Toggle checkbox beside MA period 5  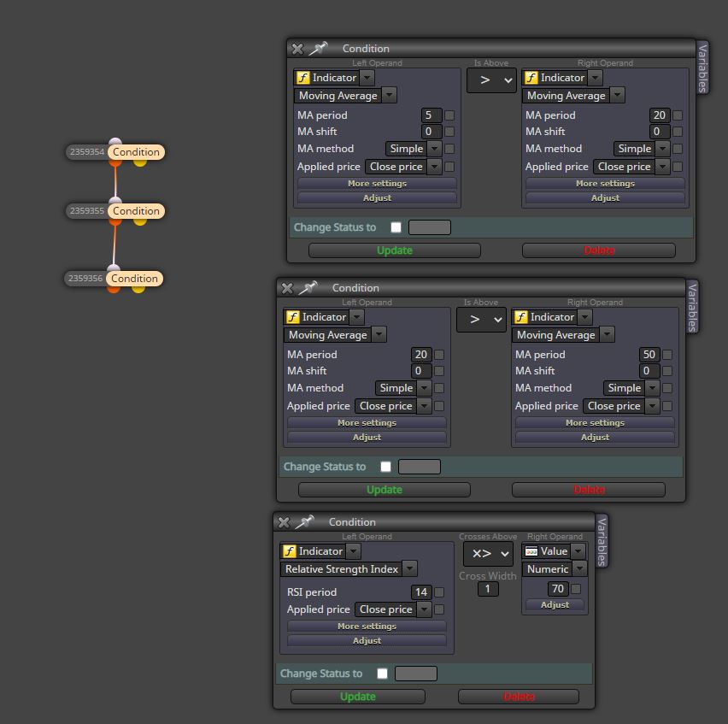click(x=449, y=115)
